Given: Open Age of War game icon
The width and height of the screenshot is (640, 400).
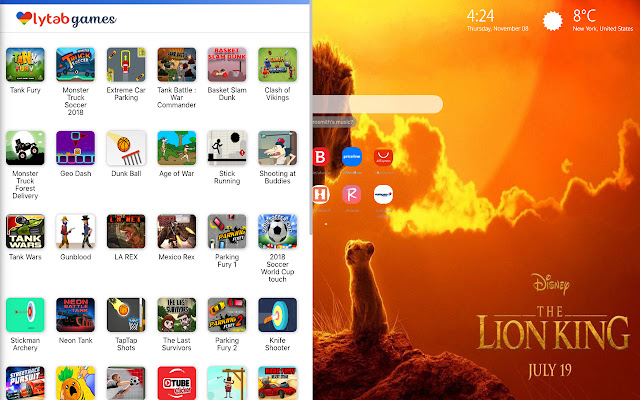Looking at the screenshot, I should point(177,148).
